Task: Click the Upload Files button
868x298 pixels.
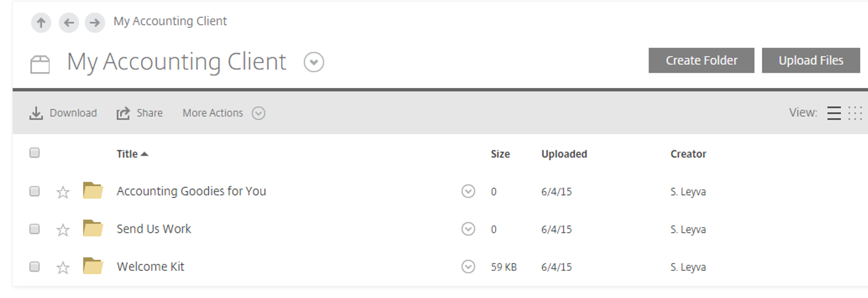Action: click(x=811, y=60)
